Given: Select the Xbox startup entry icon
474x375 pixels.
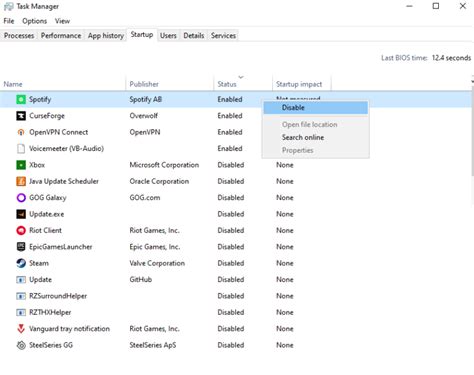Looking at the screenshot, I should [x=21, y=165].
